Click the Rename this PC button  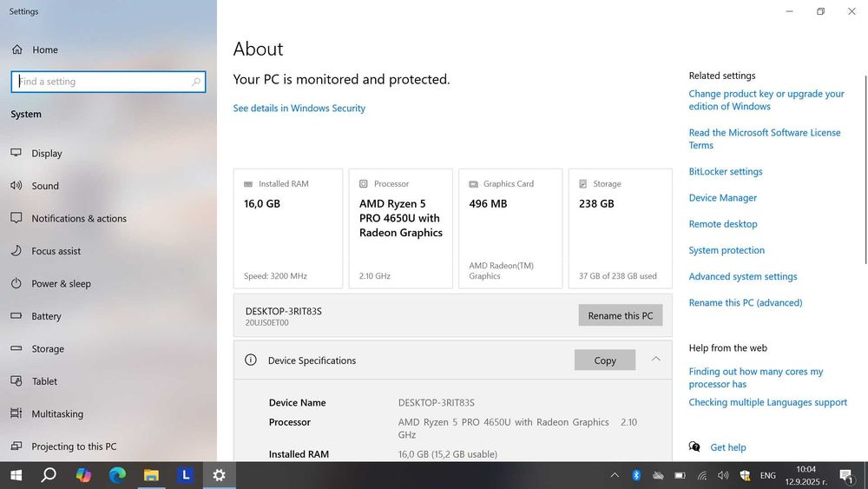click(x=621, y=315)
